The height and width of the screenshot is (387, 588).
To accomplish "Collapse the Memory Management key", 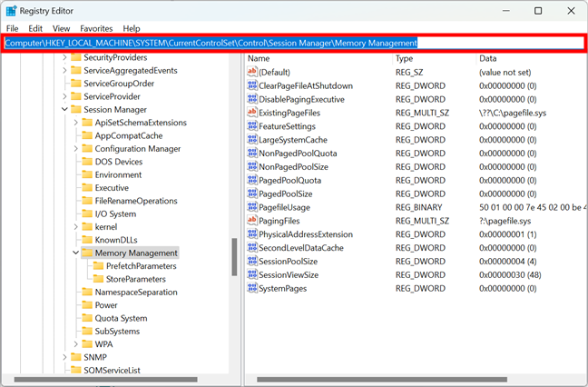I will 75,253.
